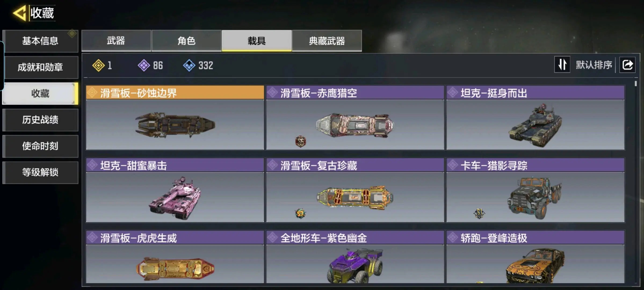Switch to the 典藏武器 tab
Image resolution: width=644 pixels, height=290 pixels.
tap(327, 41)
